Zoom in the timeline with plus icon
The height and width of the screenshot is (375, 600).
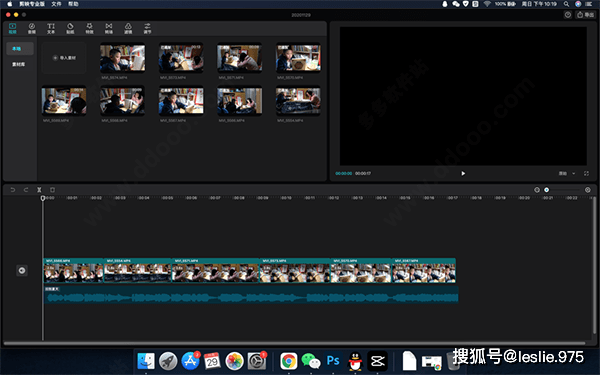[x=588, y=190]
